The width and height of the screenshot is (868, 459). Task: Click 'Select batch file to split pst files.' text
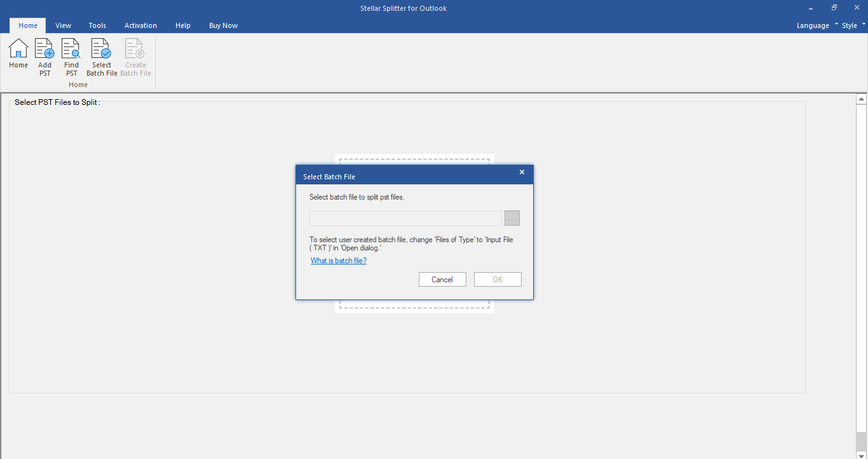point(357,197)
